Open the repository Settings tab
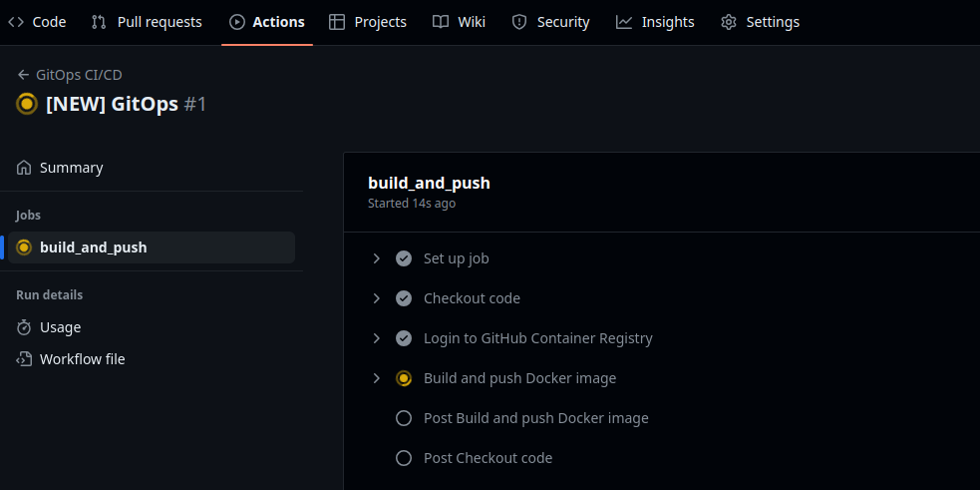Screen dimensions: 980x490 [x=760, y=22]
